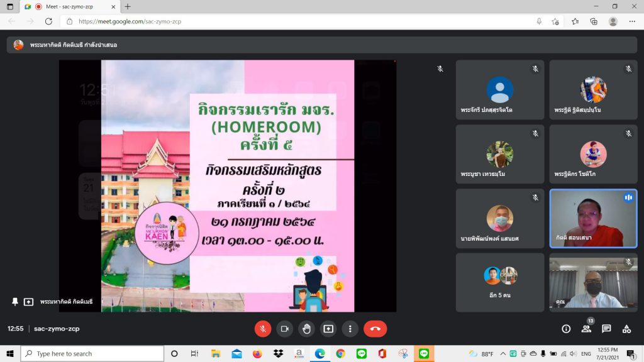Select participant tile นายพิพัฒน์พงศ์ แสนยศ
This screenshot has width=644, height=362.
(500, 218)
